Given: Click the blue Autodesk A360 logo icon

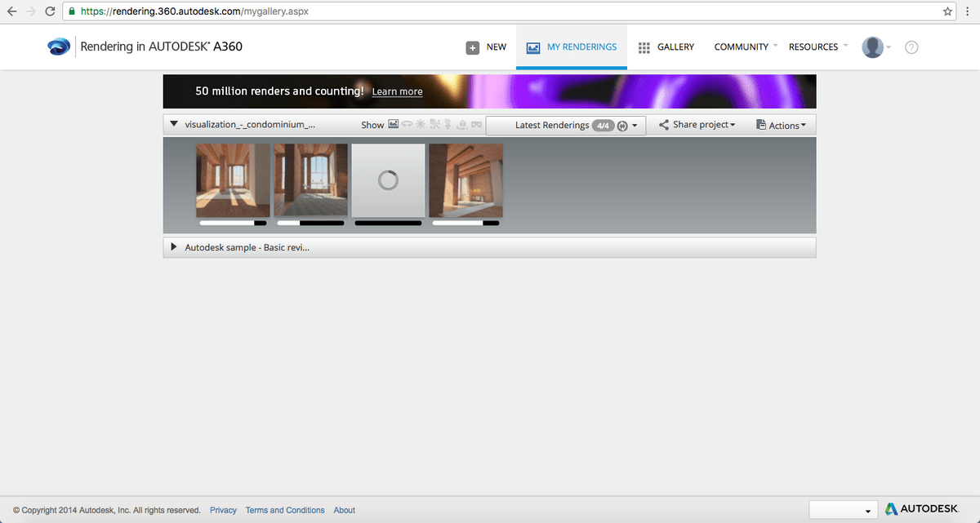Looking at the screenshot, I should tap(59, 47).
